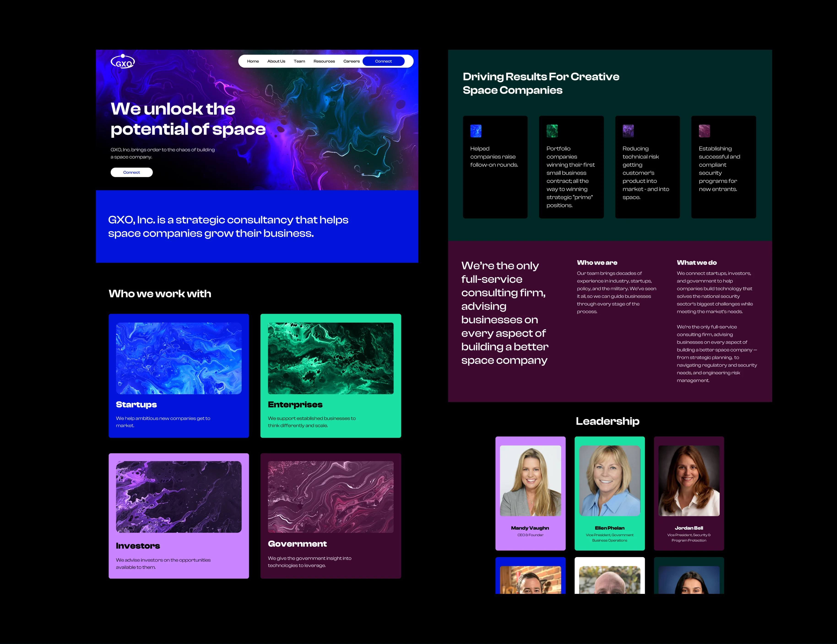The height and width of the screenshot is (644, 837).
Task: Click 'Vice President, Security & Program Protection' text
Action: click(x=689, y=538)
